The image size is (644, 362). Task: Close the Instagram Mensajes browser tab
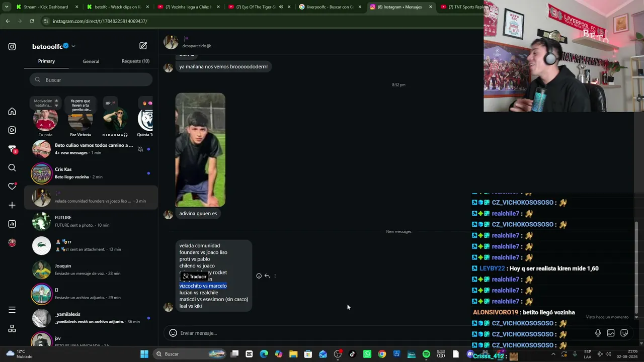431,7
